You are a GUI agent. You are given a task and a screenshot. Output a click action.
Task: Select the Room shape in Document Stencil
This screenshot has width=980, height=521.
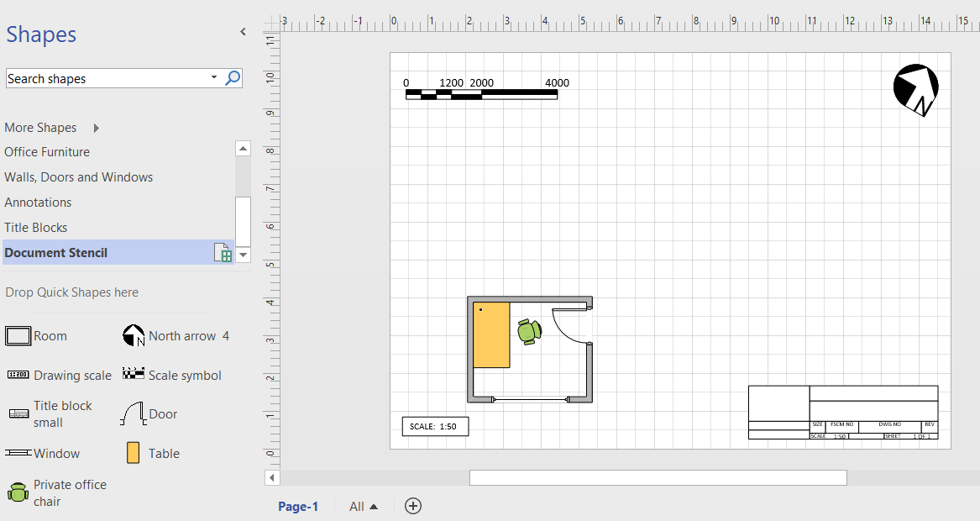coord(18,335)
